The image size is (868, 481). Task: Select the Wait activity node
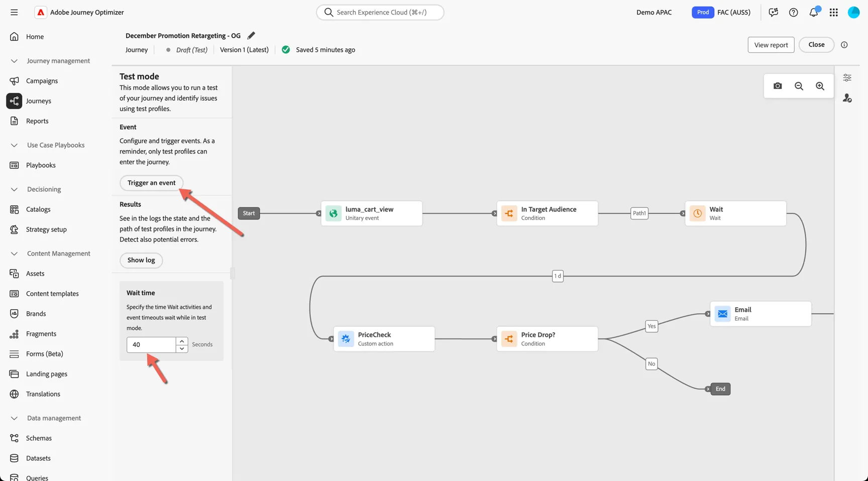(x=736, y=213)
